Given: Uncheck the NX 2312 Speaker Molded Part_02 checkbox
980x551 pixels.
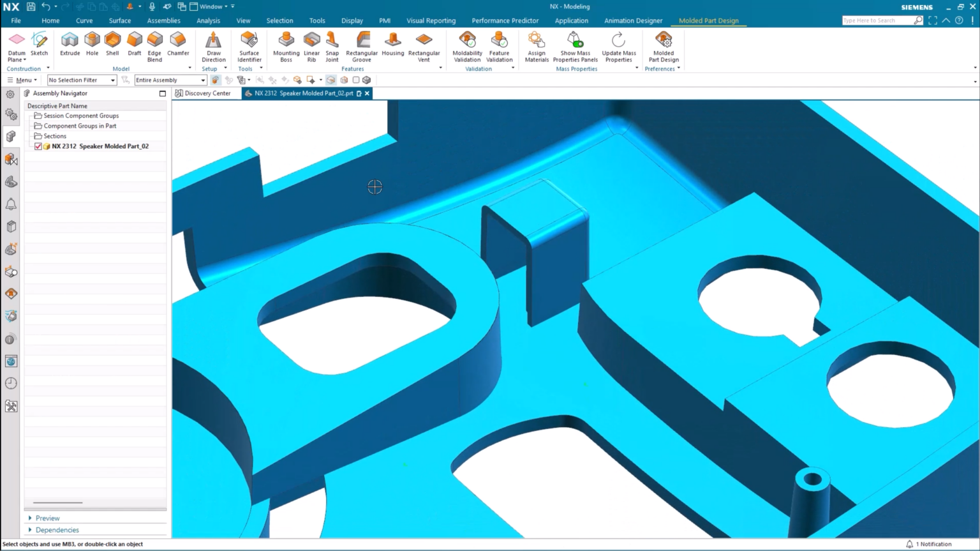Looking at the screenshot, I should coord(38,146).
